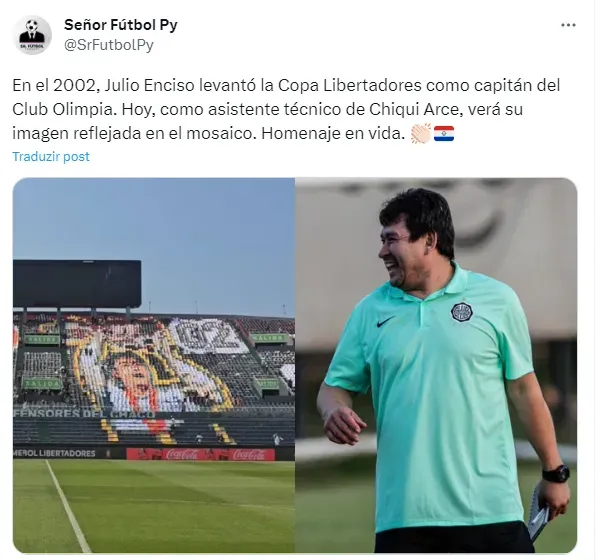Click the Paraguay flag emoji
596x560 pixels.
tap(444, 134)
